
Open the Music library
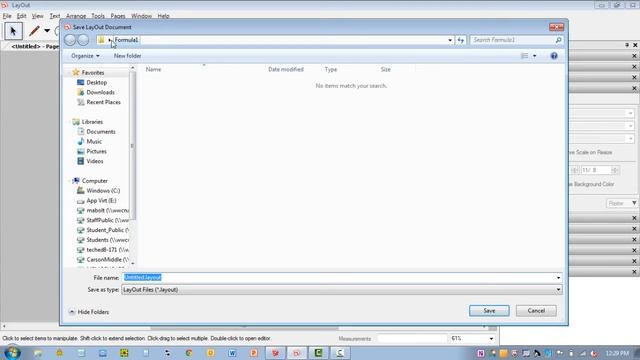pos(94,141)
